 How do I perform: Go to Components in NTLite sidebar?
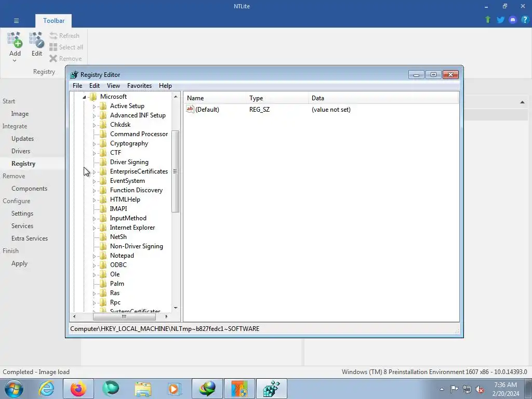coord(29,189)
